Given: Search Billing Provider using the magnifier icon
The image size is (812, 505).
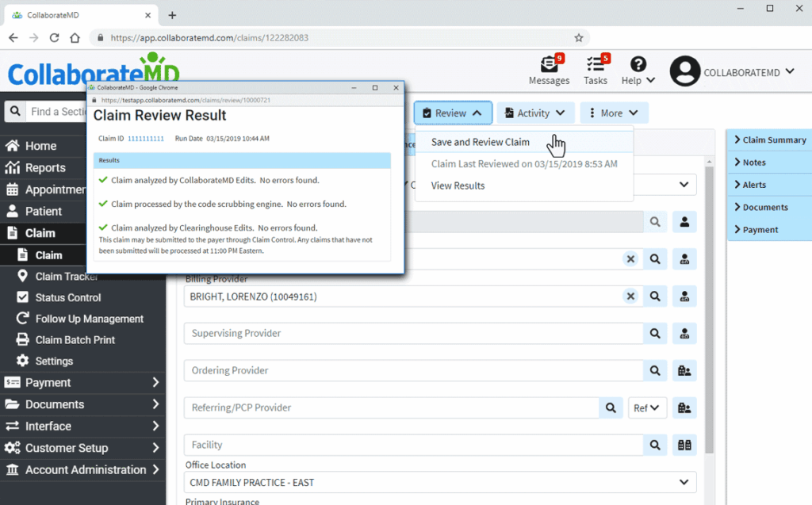Looking at the screenshot, I should pyautogui.click(x=656, y=296).
